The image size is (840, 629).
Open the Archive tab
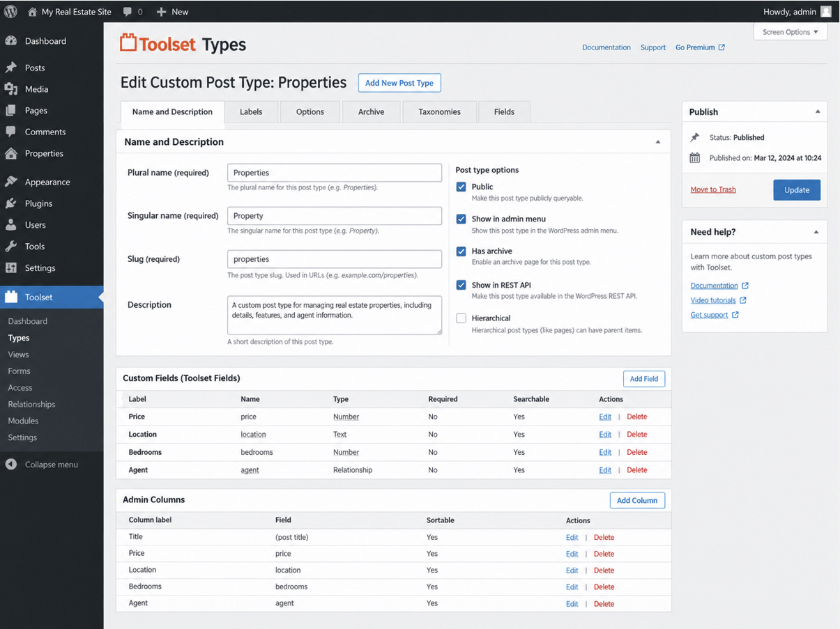[372, 111]
